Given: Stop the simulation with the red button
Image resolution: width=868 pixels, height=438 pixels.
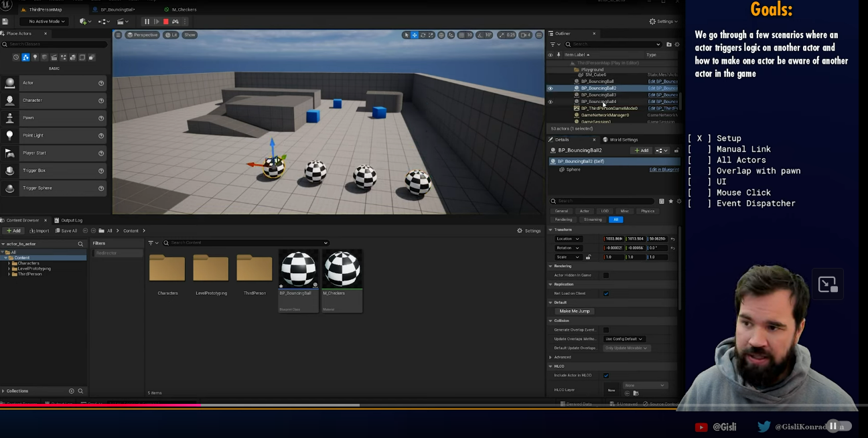Looking at the screenshot, I should (x=166, y=21).
